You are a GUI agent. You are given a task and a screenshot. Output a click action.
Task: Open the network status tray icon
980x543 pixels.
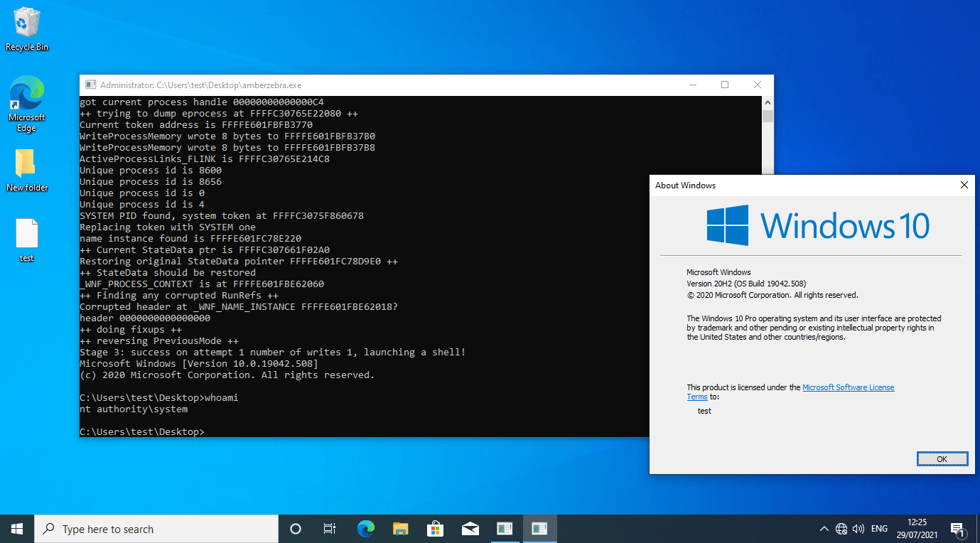841,529
